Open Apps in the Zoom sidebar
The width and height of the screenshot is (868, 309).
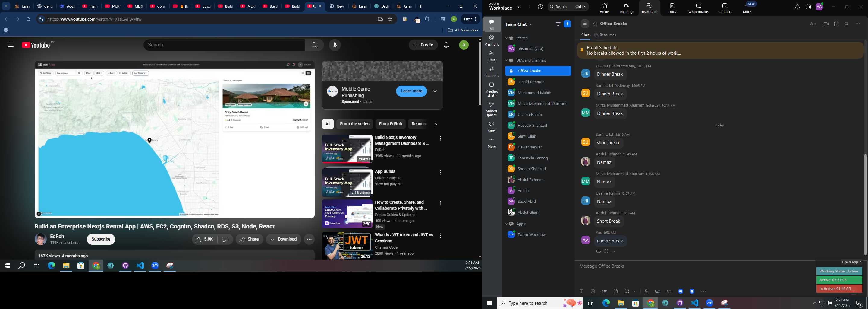(492, 127)
